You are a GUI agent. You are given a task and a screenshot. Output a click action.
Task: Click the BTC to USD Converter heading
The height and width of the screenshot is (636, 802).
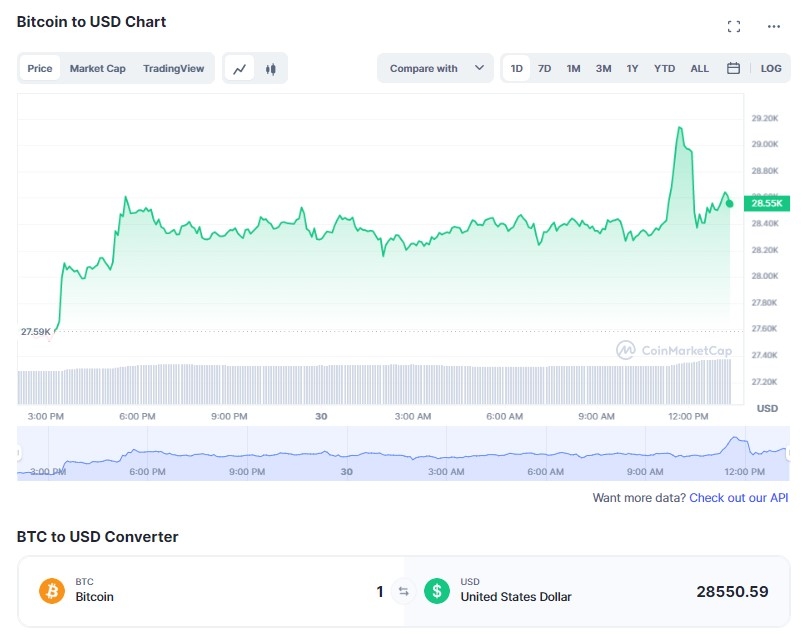click(97, 536)
